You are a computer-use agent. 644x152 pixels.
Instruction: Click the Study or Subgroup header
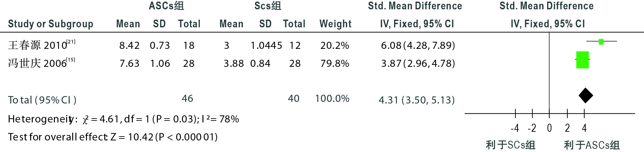click(51, 24)
